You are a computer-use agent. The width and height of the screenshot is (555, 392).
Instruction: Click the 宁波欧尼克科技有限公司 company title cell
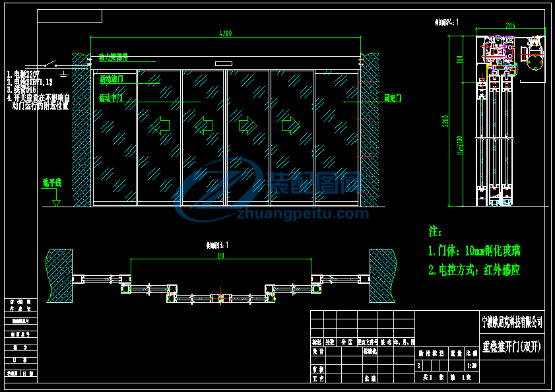(512, 322)
